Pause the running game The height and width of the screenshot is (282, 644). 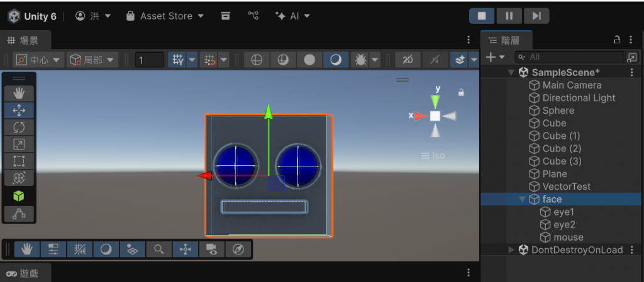coord(509,16)
